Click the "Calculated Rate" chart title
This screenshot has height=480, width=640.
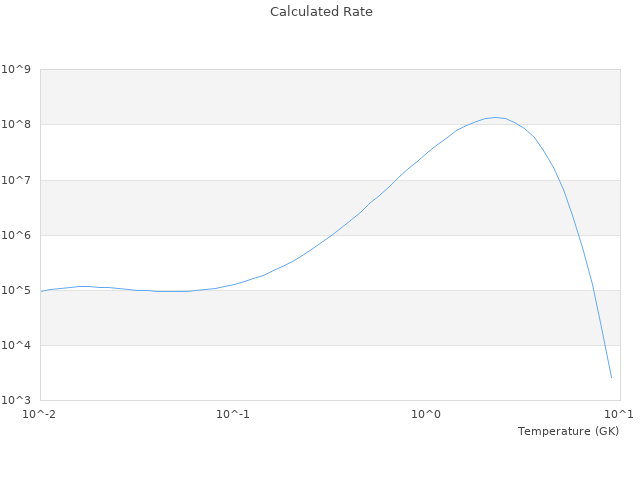tap(320, 12)
